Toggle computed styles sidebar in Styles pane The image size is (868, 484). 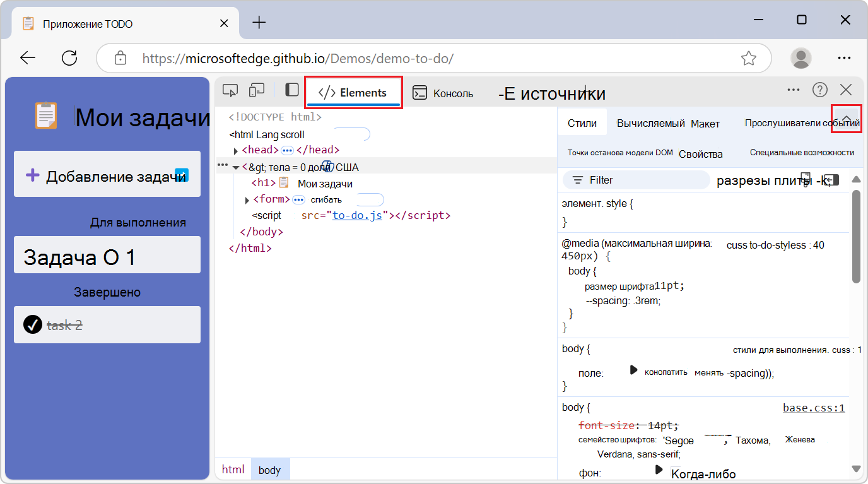coord(831,180)
